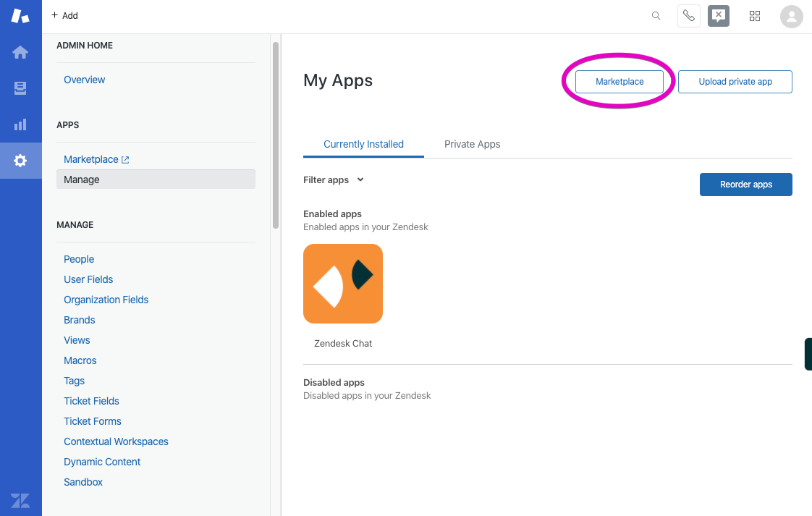The image size is (812, 516).
Task: Switch to the Currently Installed tab
Action: [x=363, y=144]
